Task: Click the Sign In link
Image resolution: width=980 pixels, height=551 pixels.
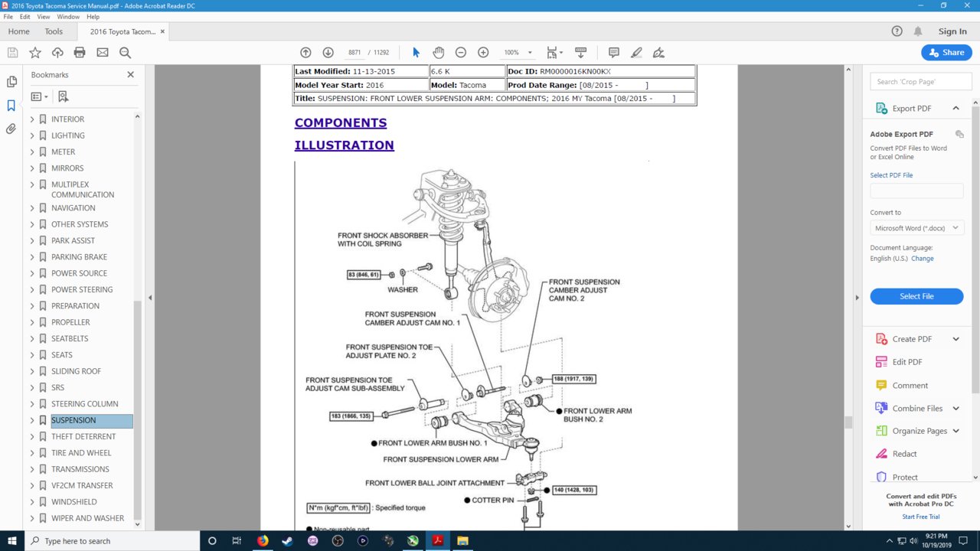Action: click(952, 31)
